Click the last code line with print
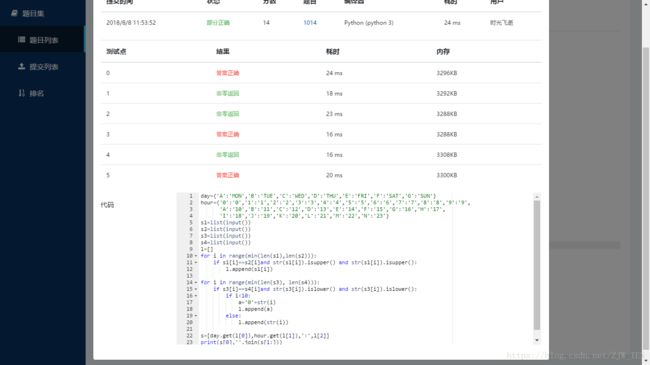This screenshot has height=365, width=650. (x=241, y=342)
